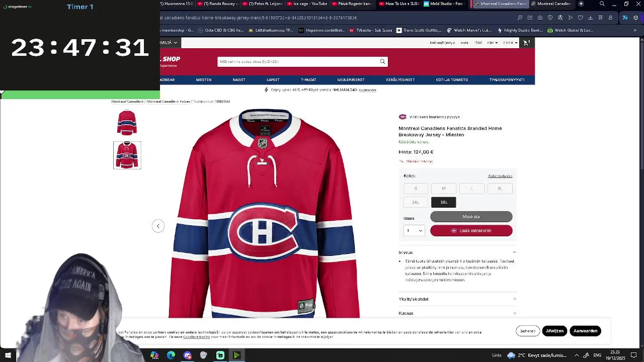The height and width of the screenshot is (362, 644).
Task: Select size L
Action: click(472, 189)
